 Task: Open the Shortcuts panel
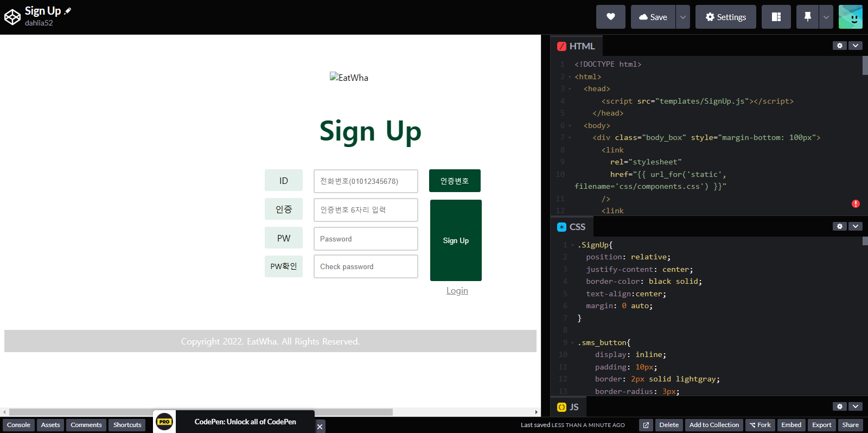(127, 425)
